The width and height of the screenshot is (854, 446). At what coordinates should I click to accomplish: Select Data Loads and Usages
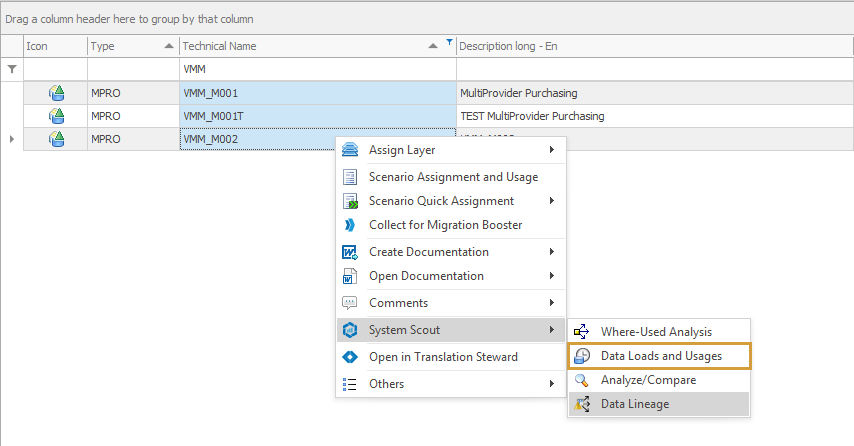660,356
